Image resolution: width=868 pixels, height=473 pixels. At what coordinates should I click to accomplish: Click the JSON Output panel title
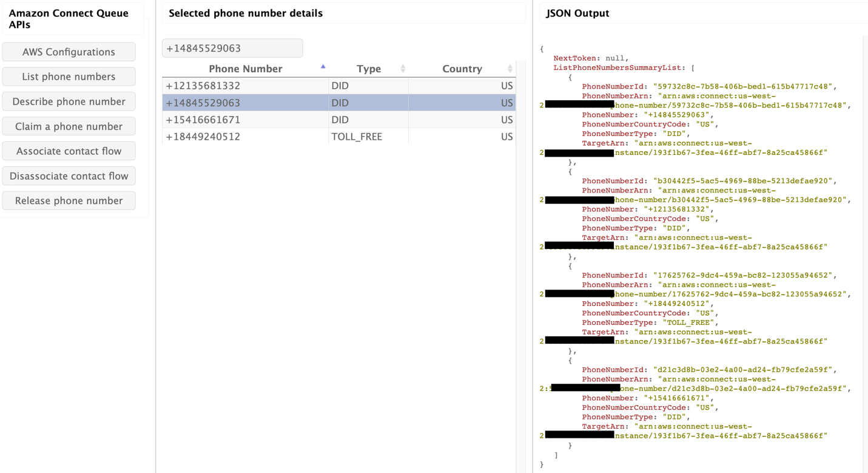(577, 13)
